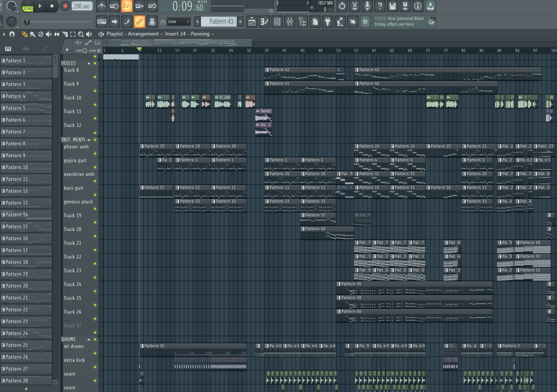Click the undo history icon
Image resolution: width=557 pixels, height=392 pixels.
coord(342,6)
